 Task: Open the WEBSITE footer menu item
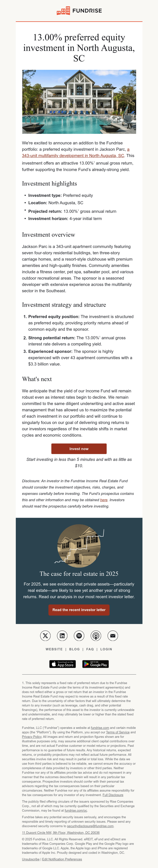pyautogui.click(x=54, y=649)
